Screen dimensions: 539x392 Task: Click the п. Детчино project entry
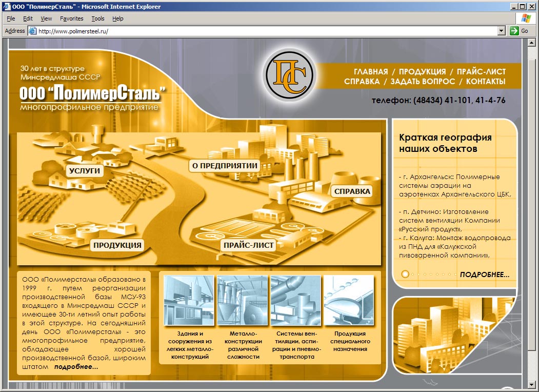click(x=450, y=221)
